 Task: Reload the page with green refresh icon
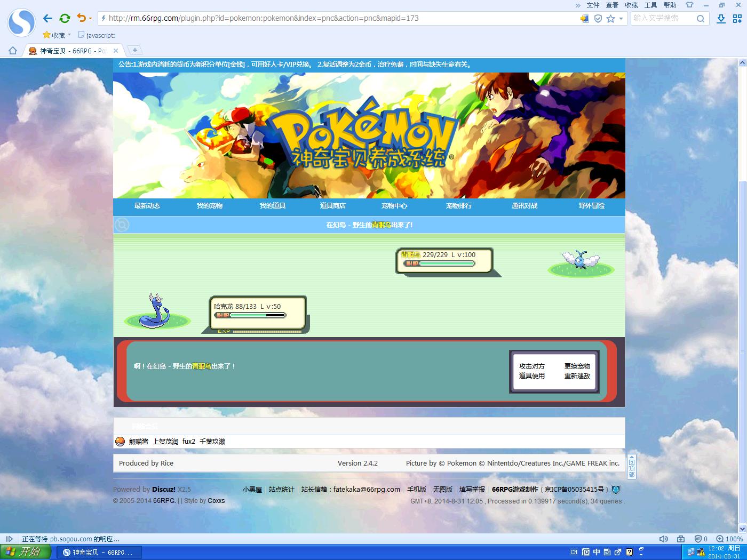(x=65, y=18)
